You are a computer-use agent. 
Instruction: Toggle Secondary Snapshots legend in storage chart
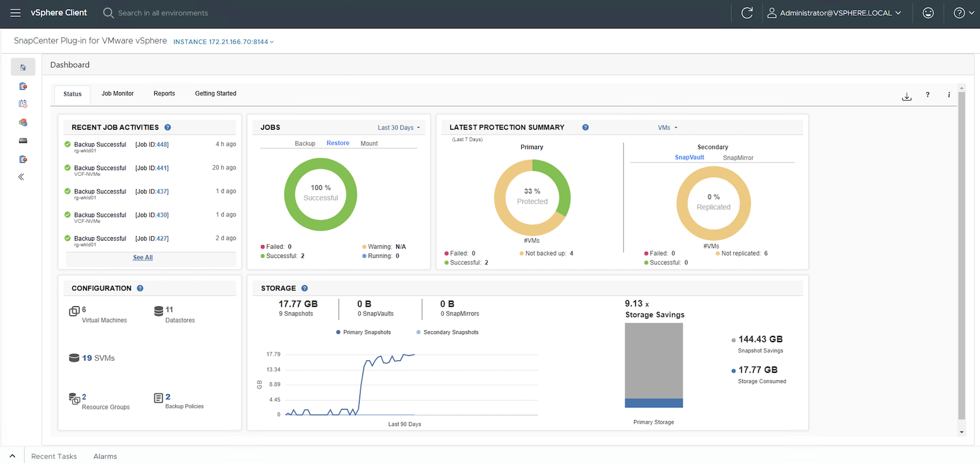447,332
